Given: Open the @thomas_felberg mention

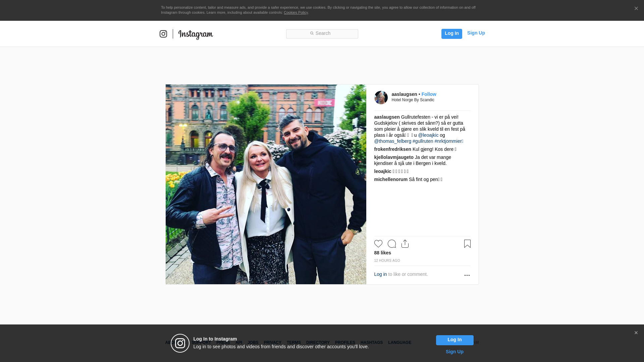Looking at the screenshot, I should pos(392,141).
